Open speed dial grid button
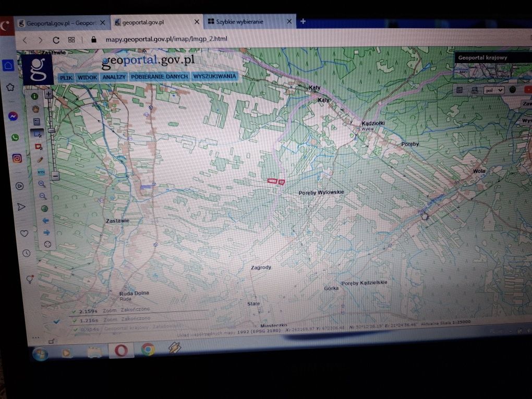Screen dimensions: 532x399 point(71,40)
